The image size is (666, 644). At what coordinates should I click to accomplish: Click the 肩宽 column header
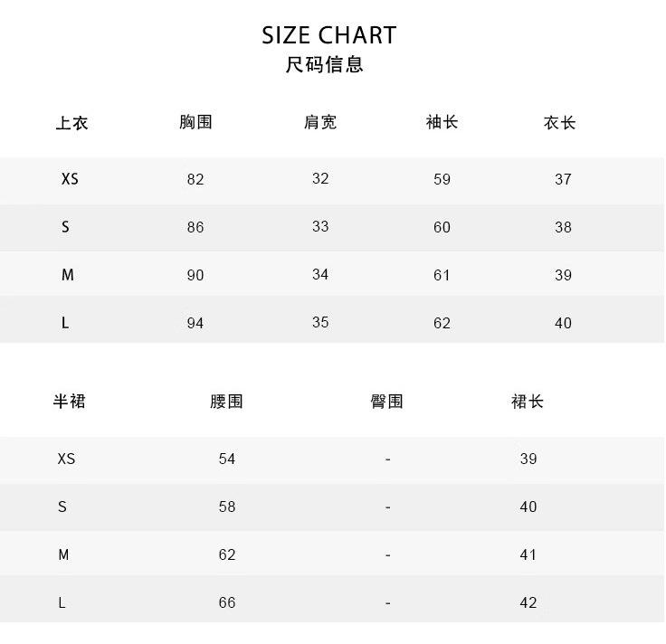320,122
